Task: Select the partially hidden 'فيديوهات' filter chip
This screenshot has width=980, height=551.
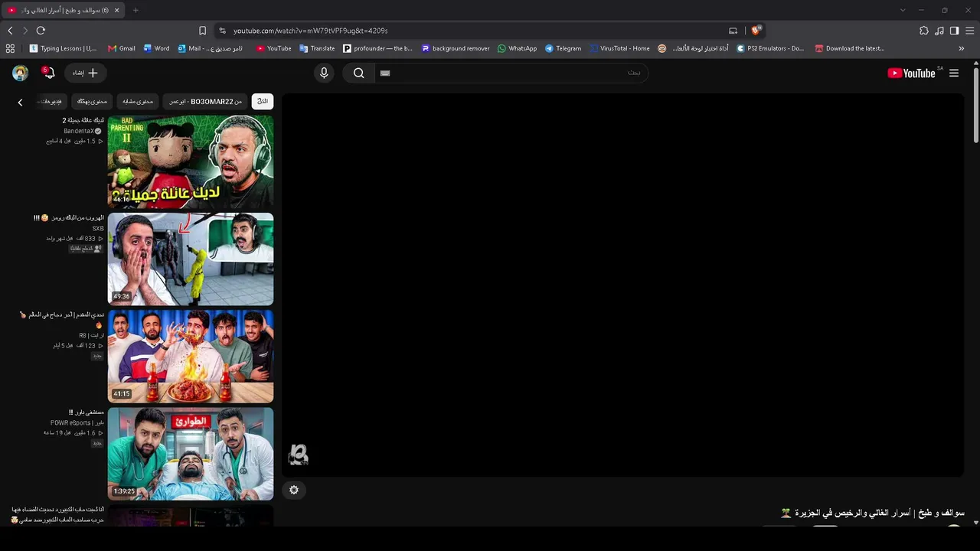Action: (51, 101)
